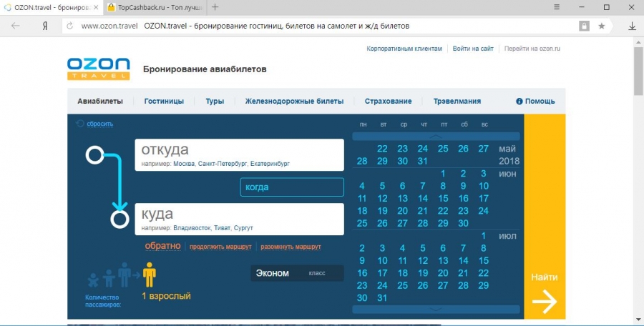Reset the form with сбросить
The width and height of the screenshot is (644, 326).
[x=99, y=124]
